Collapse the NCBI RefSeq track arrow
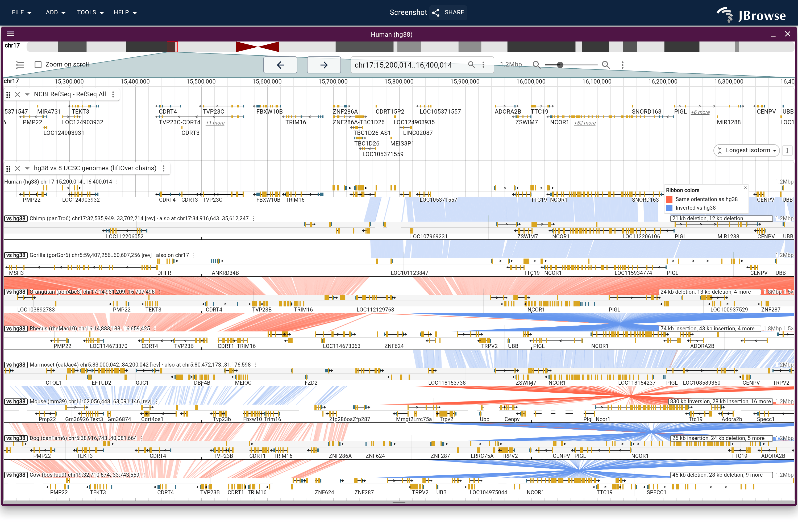The image size is (798, 532). pos(27,94)
